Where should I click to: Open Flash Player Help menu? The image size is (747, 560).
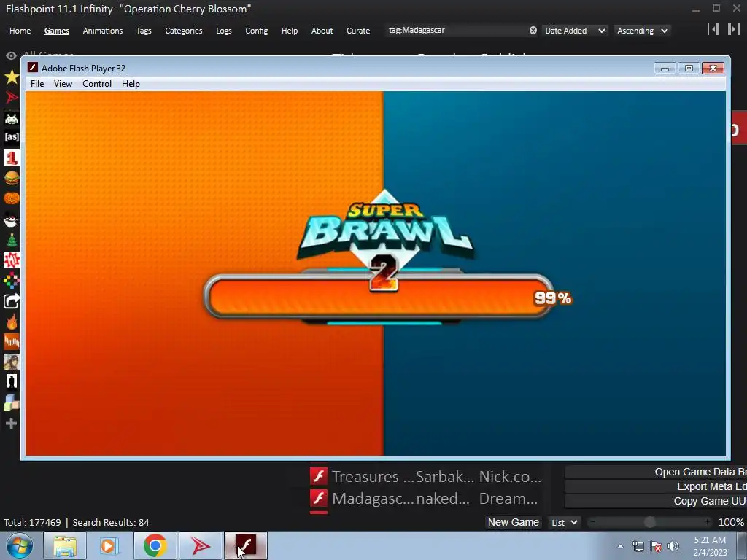131,84
